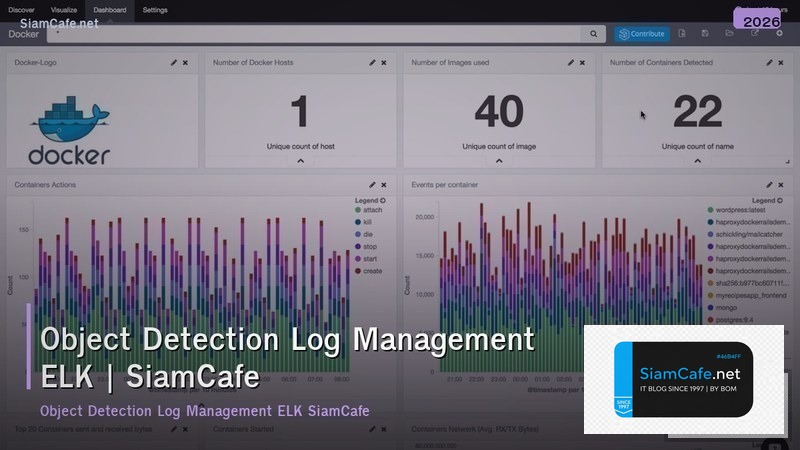Screen dimensions: 800x450
Task: Edit the Top 20 Containers panel
Action: pos(173,430)
